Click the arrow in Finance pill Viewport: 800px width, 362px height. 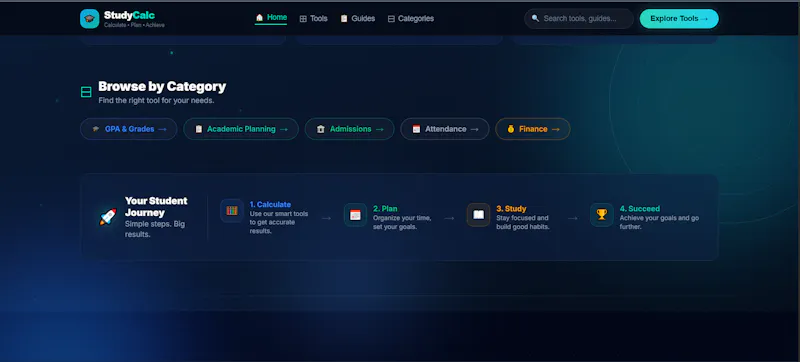(556, 130)
